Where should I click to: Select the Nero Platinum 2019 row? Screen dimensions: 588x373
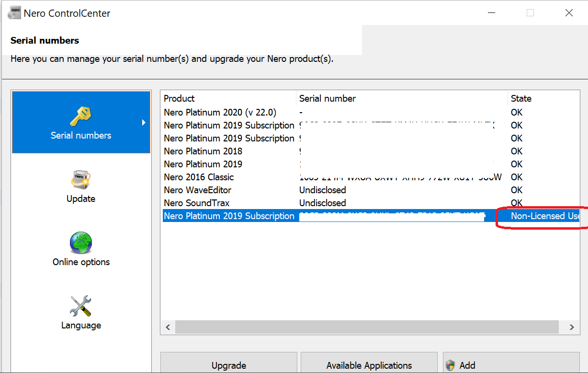click(x=370, y=164)
